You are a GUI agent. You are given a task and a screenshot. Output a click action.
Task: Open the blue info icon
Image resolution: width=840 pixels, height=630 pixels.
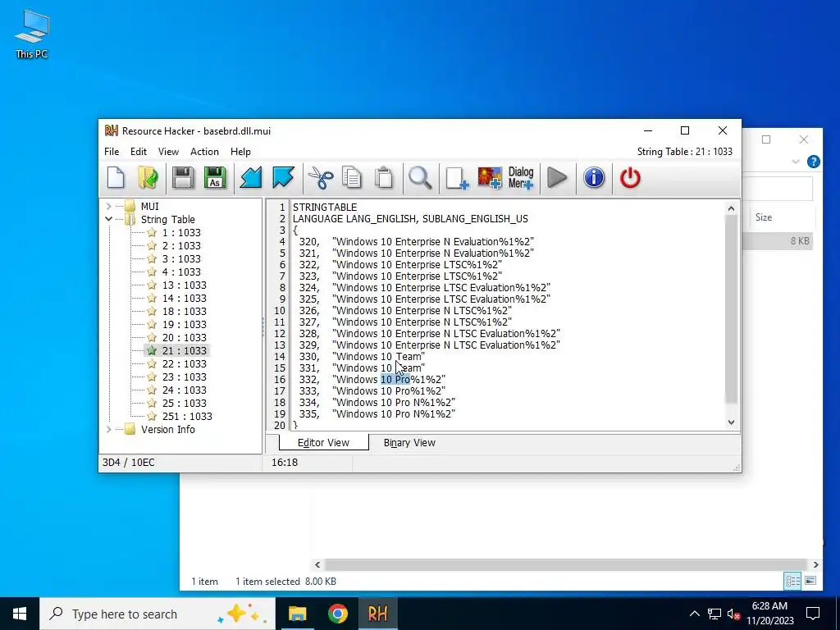click(x=594, y=178)
